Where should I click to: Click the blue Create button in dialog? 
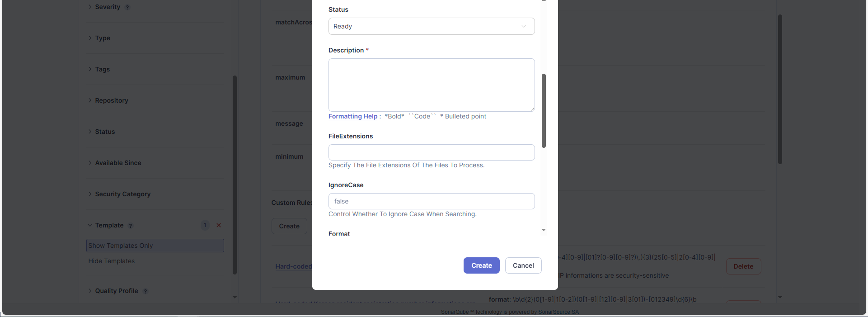(482, 265)
